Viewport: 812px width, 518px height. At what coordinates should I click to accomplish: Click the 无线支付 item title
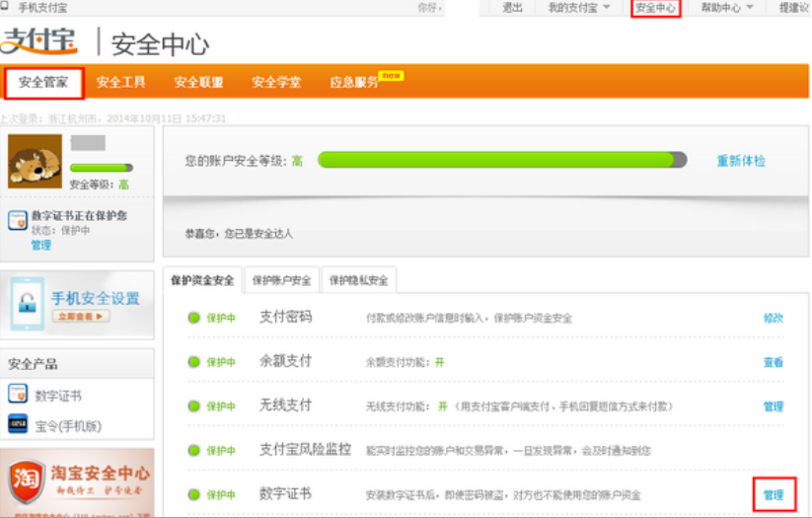(285, 406)
